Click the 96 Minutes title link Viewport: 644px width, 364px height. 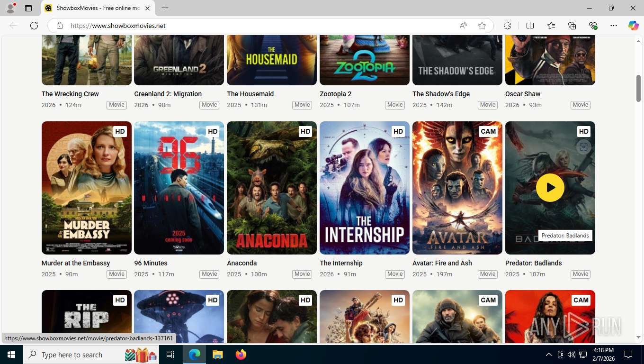[x=151, y=263]
